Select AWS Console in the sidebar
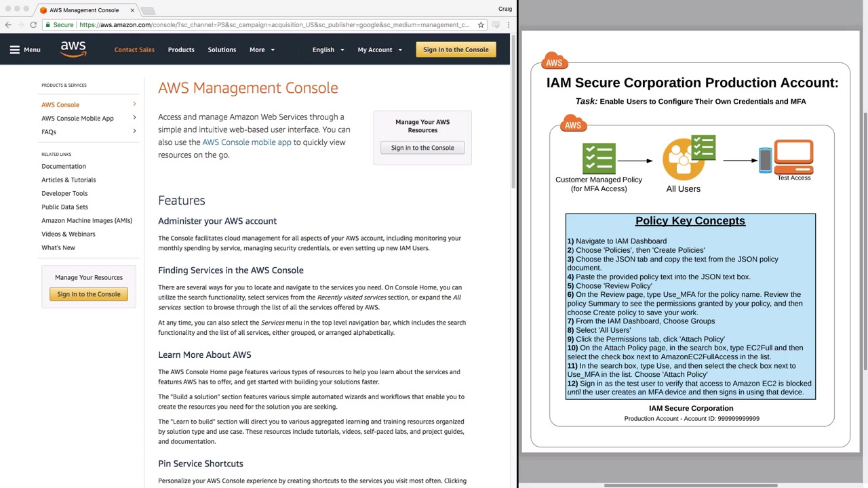 [60, 105]
